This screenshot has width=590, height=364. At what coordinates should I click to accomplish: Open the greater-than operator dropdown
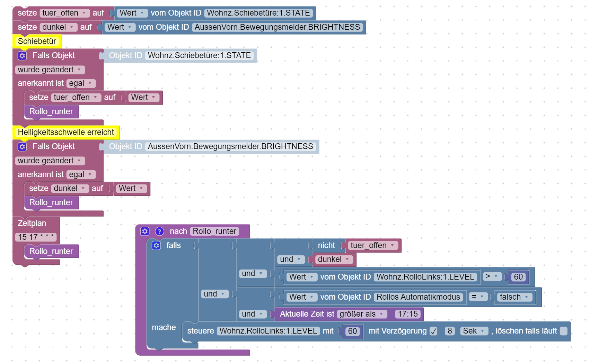492,276
